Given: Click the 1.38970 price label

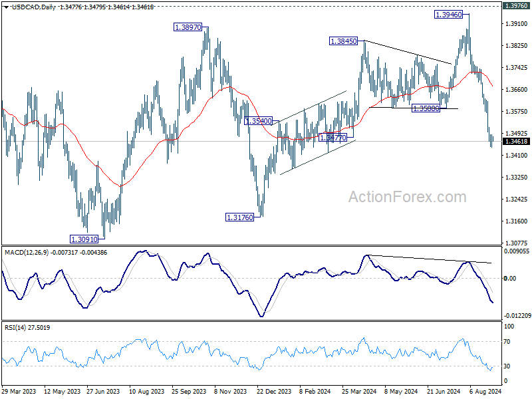Looking at the screenshot, I should click(188, 27).
